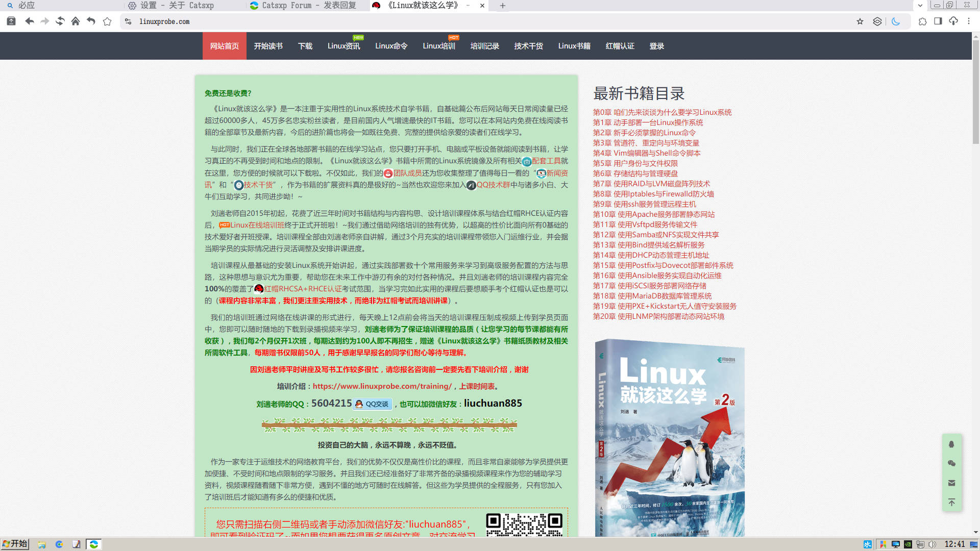Open site information icon in address bar

[x=128, y=21]
